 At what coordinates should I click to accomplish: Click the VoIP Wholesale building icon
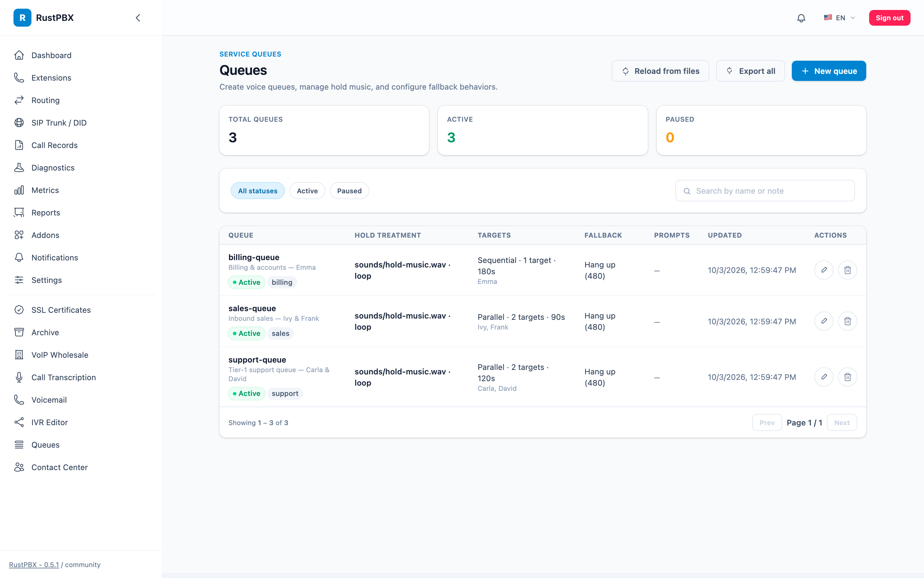click(x=19, y=355)
